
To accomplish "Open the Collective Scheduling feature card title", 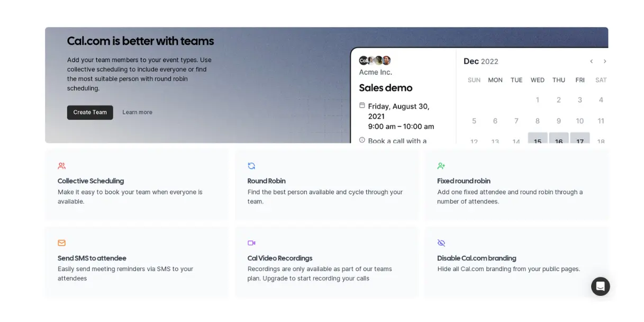I will point(91,181).
